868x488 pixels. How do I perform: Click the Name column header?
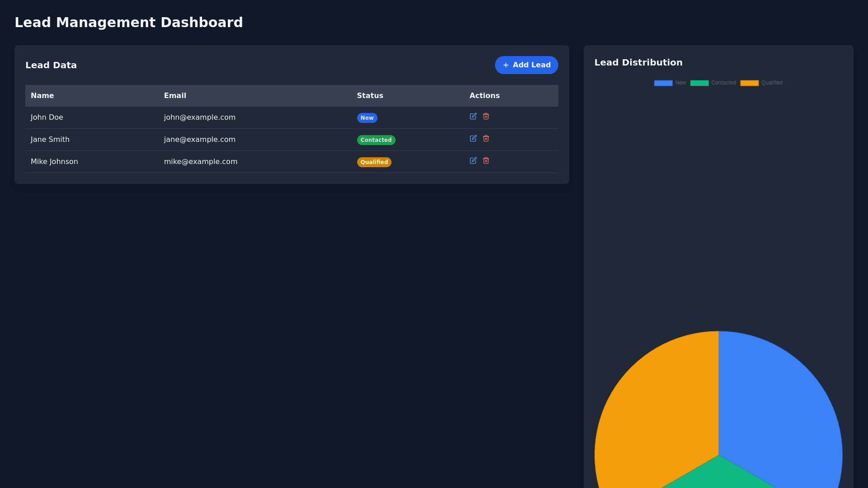click(42, 96)
